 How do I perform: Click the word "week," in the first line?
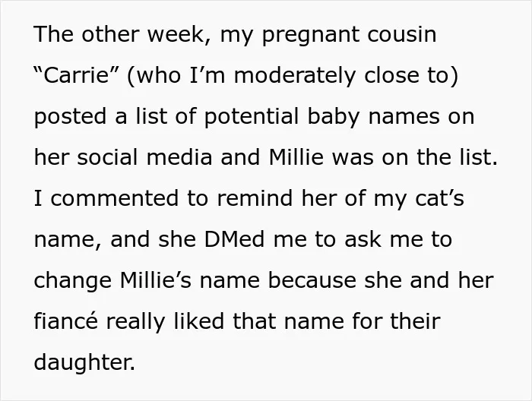[179, 35]
